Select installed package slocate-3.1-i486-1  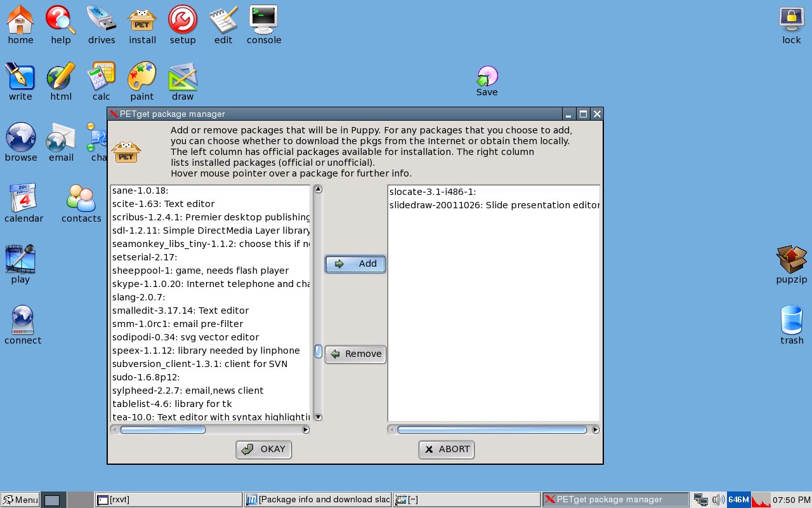tap(494, 192)
